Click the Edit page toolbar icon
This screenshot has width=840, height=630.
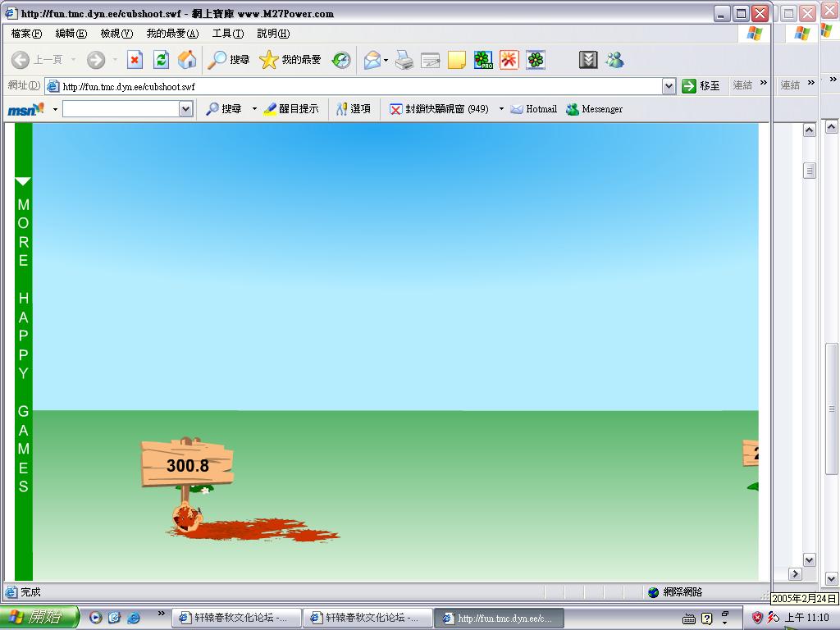430,60
